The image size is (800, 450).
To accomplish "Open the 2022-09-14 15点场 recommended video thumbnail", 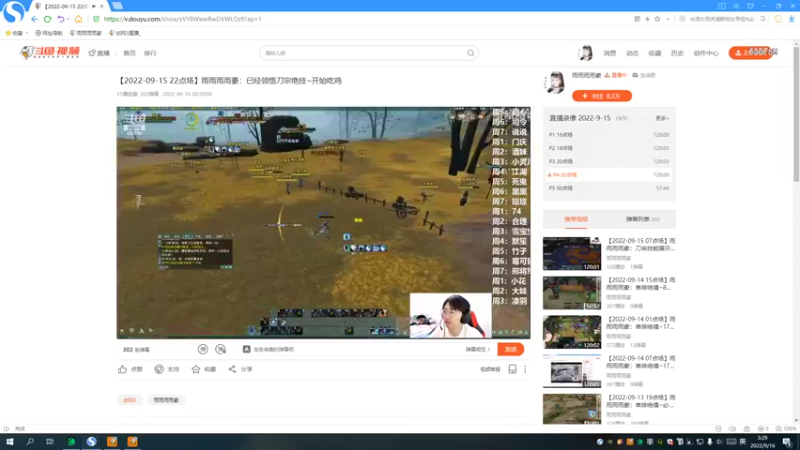I will (x=572, y=292).
